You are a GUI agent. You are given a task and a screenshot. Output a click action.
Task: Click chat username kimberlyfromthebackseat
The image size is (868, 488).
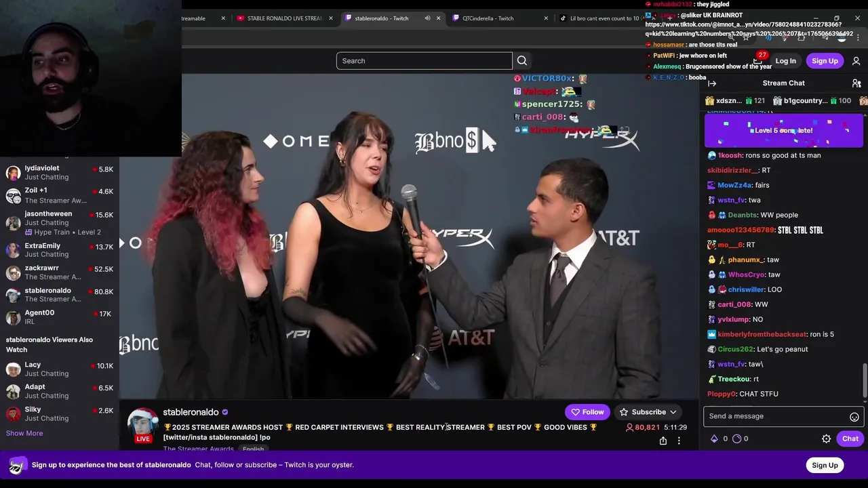(762, 334)
